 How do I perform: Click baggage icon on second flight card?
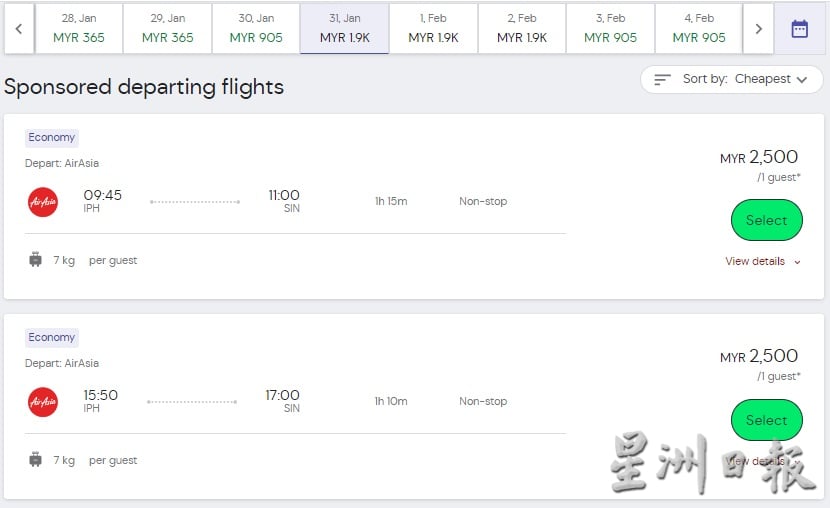[35, 460]
